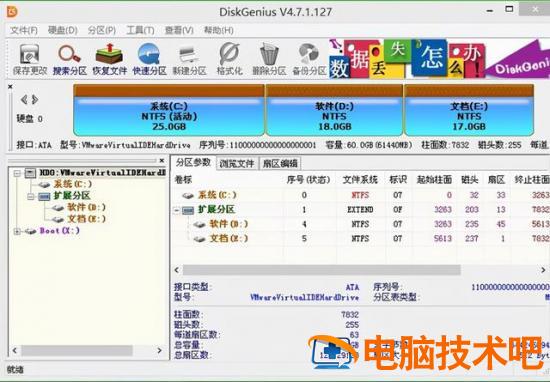Click right arrow of tree panel scrollbar
The width and height of the screenshot is (550, 382).
click(x=159, y=350)
